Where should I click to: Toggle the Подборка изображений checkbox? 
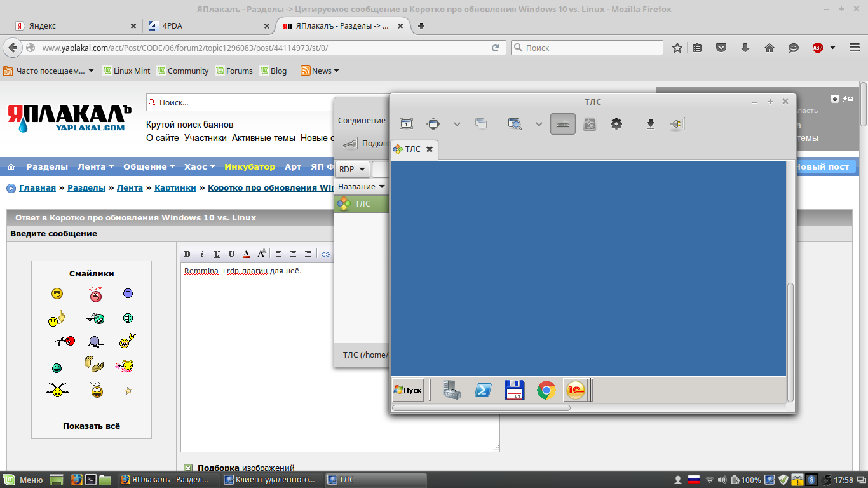click(188, 468)
